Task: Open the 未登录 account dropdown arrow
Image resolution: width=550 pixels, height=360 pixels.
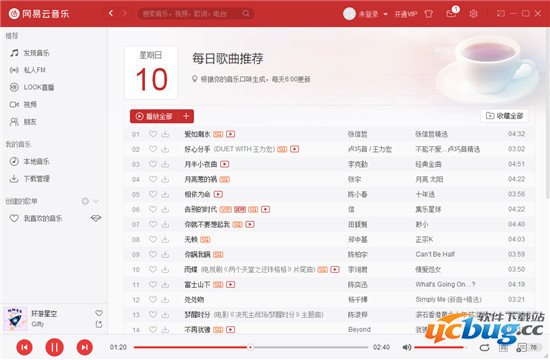Action: (385, 14)
